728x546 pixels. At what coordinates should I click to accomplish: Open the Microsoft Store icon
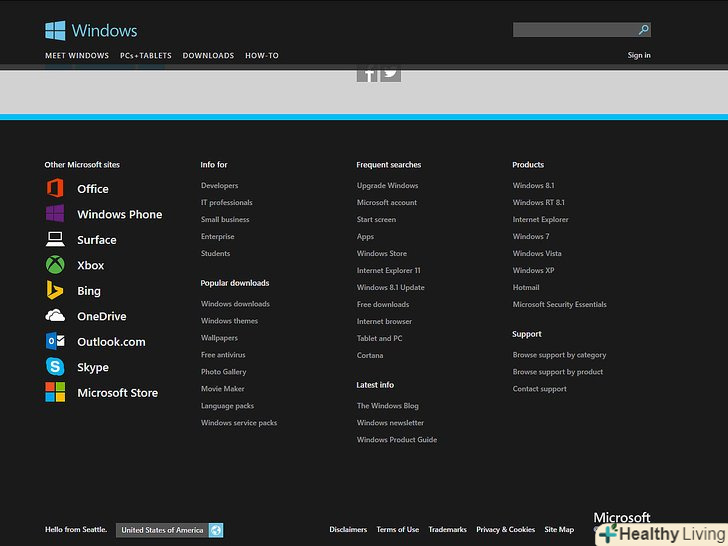(55, 393)
